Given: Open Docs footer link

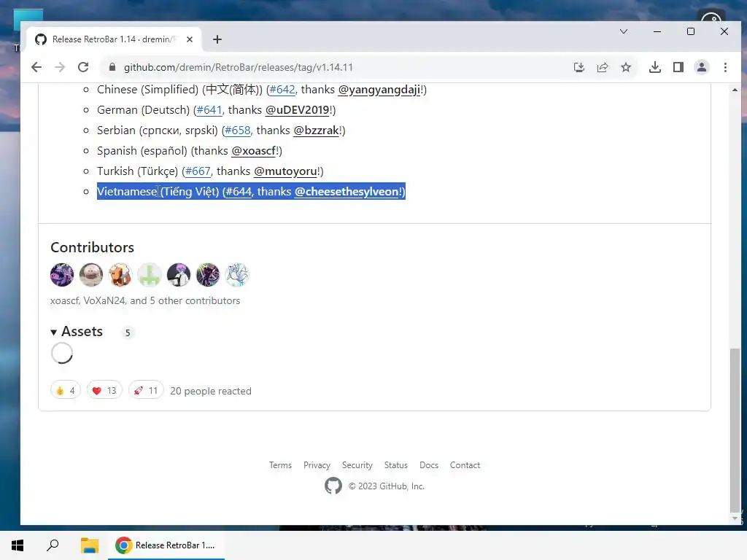Looking at the screenshot, I should pyautogui.click(x=429, y=465).
